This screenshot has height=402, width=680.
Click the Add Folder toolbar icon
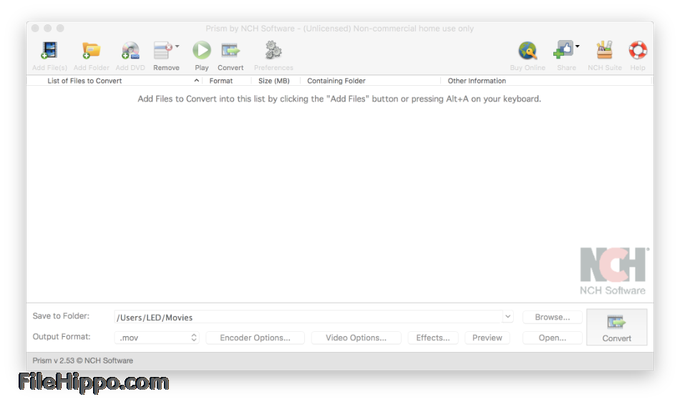(x=91, y=50)
